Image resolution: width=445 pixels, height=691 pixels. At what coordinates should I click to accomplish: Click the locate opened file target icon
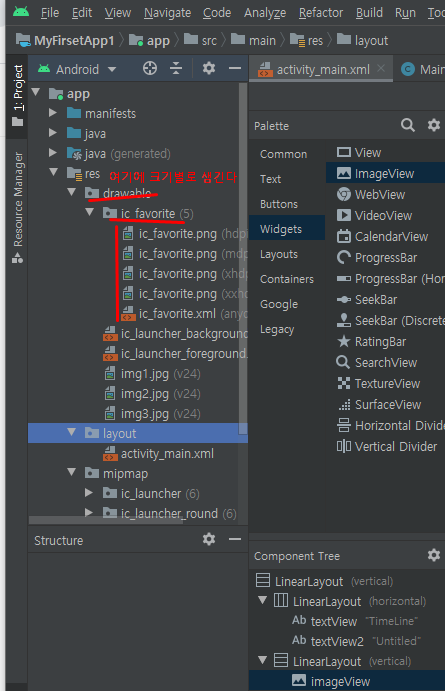click(x=150, y=68)
